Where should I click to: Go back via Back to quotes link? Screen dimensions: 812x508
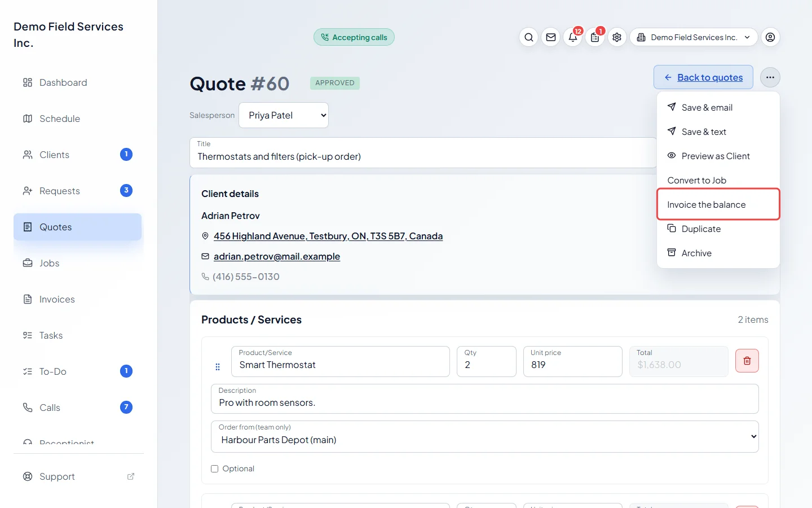[x=703, y=77]
